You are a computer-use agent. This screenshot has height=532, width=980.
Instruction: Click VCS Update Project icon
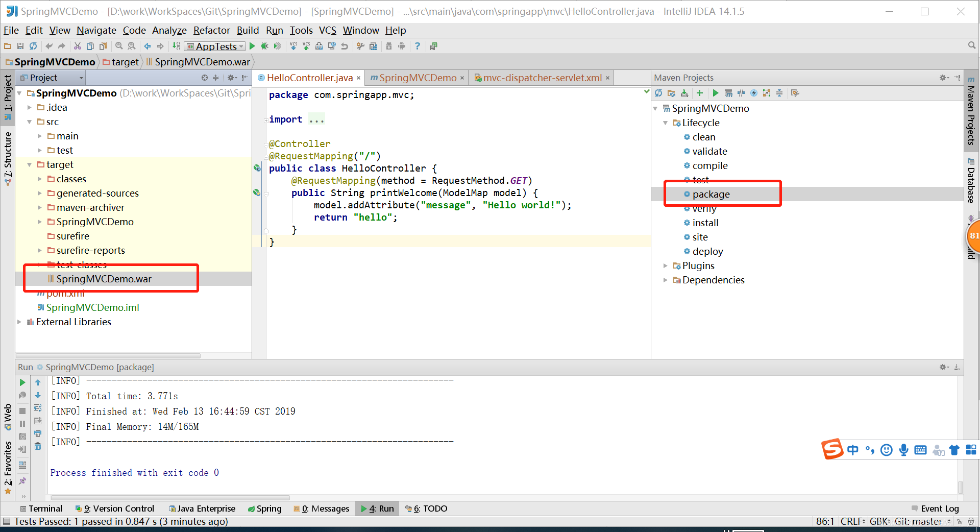(x=293, y=46)
